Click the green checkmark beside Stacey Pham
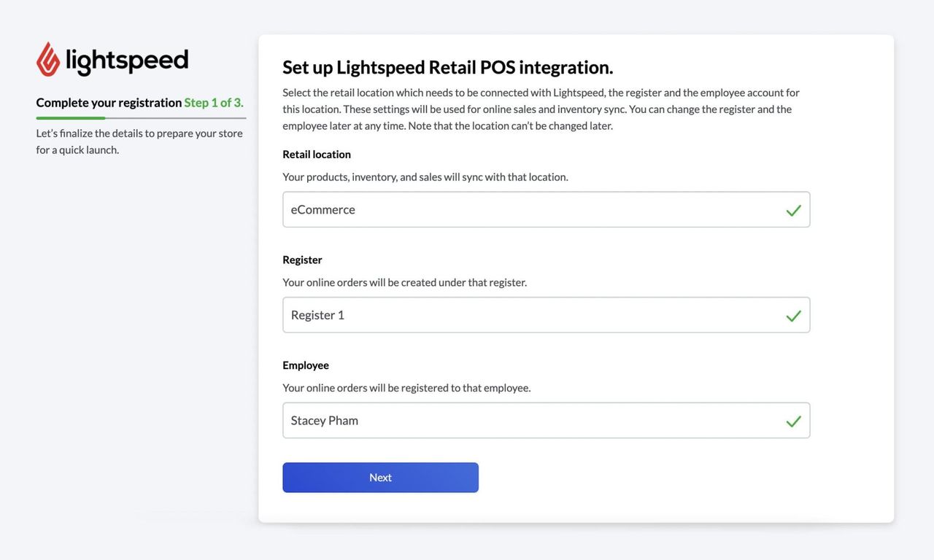Screen dimensions: 934x560 click(x=792, y=419)
